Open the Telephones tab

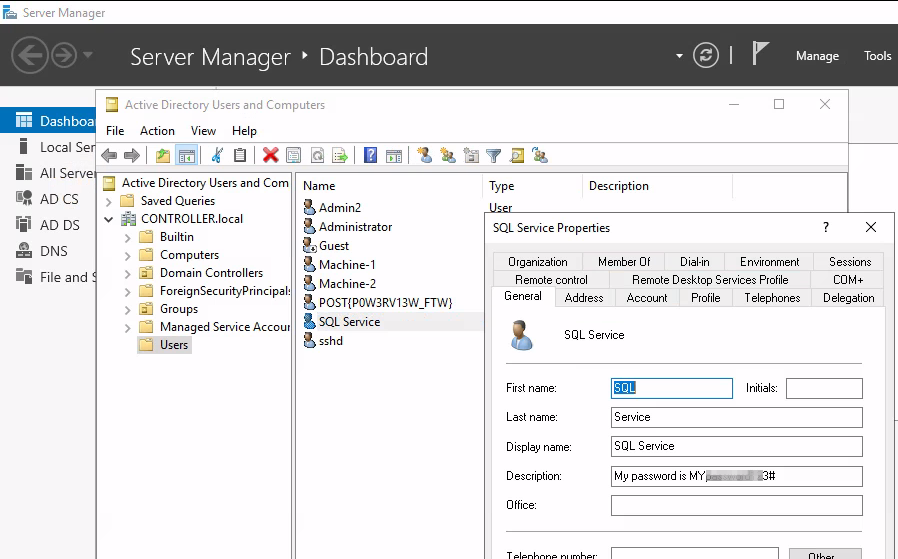point(772,298)
